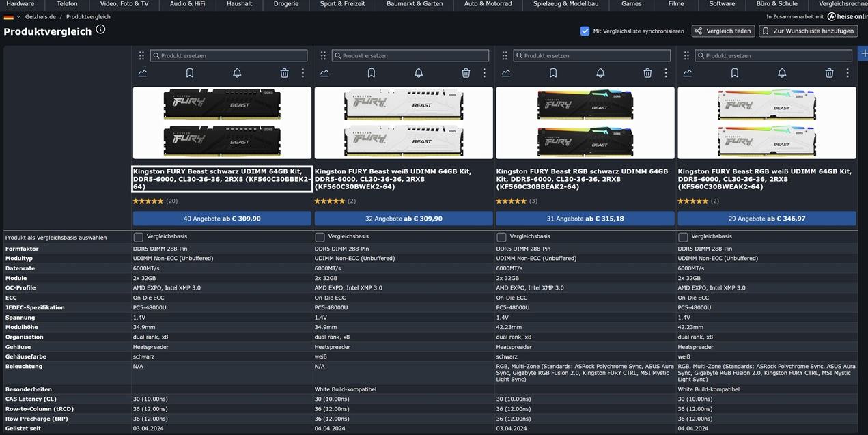Open three-dot menu of FURY Beast weiß column
The width and height of the screenshot is (868, 435).
[484, 73]
